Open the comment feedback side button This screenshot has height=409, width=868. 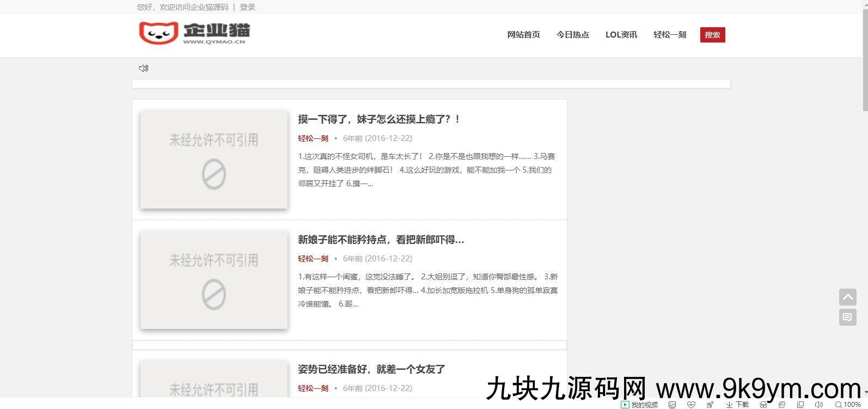[847, 317]
